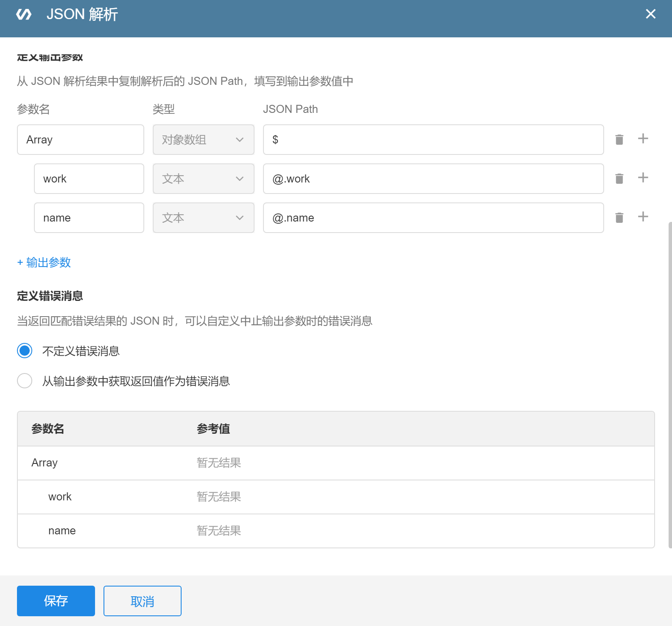672x626 pixels.
Task: Delete the work parameter row
Action: 619,179
